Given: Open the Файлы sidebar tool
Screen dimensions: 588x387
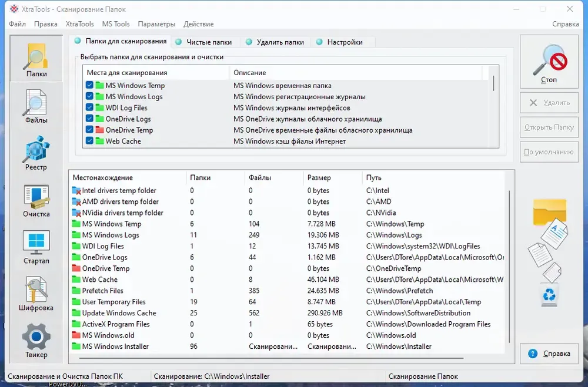Looking at the screenshot, I should 36,106.
